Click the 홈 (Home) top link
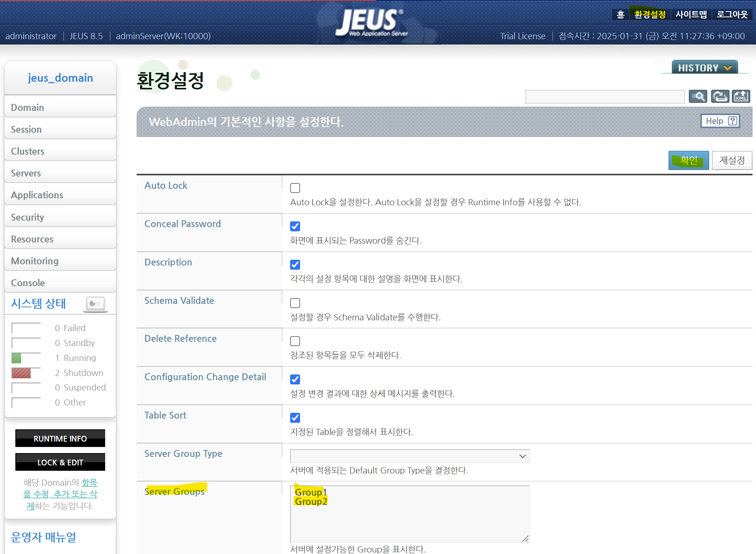Screen dimensions: 756x554 pyautogui.click(x=621, y=15)
